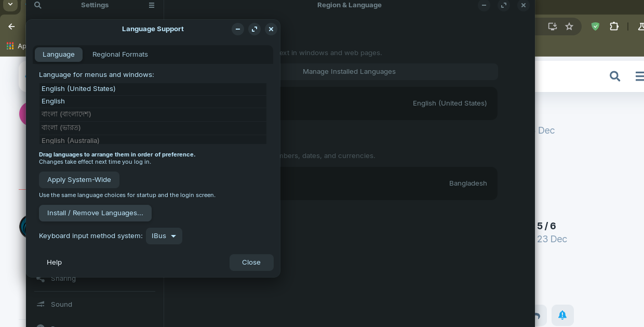The height and width of the screenshot is (327, 644).
Task: Open the browser Extensions puzzle icon
Action: pyautogui.click(x=614, y=26)
